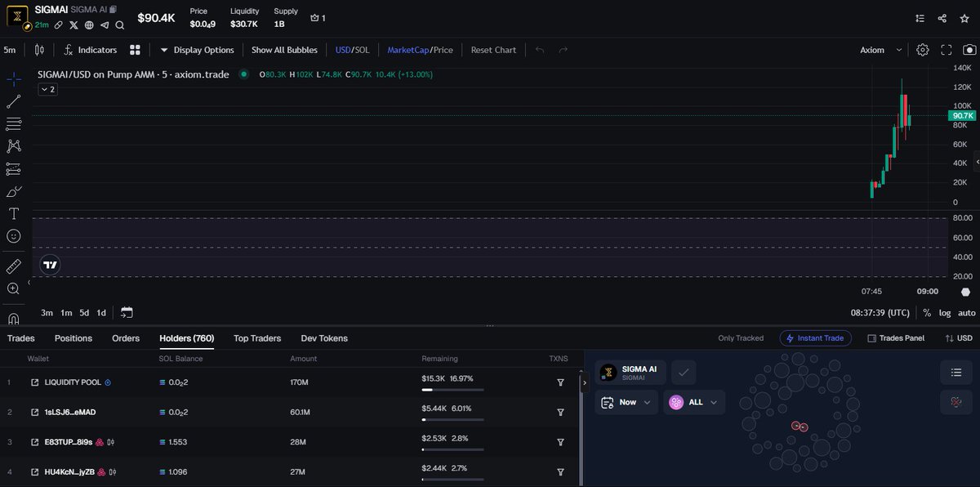Open the Trades Panel
The image size is (980, 487).
coord(896,338)
